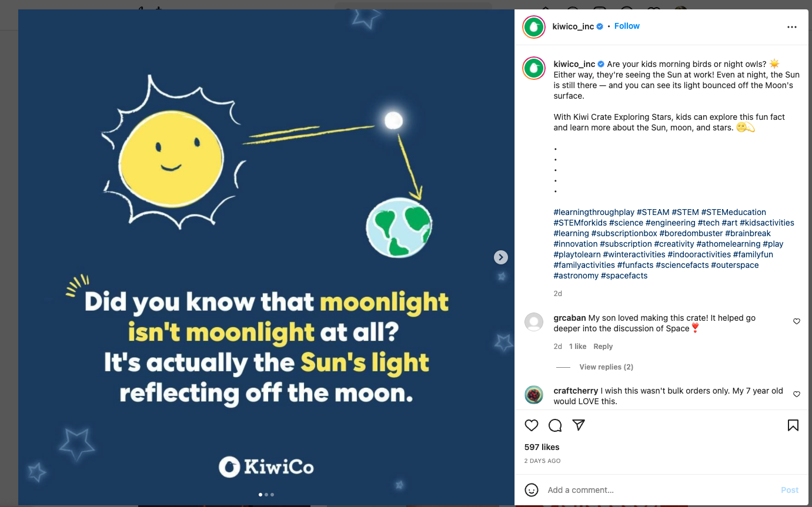Save post with bookmark icon
Screen dimensions: 812x507
(x=793, y=425)
